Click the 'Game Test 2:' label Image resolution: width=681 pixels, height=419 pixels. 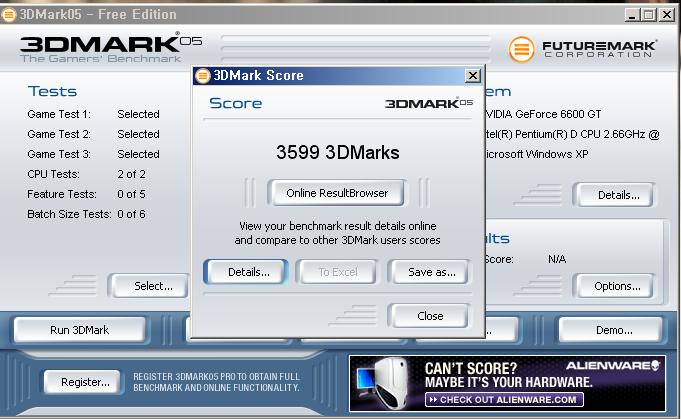59,134
